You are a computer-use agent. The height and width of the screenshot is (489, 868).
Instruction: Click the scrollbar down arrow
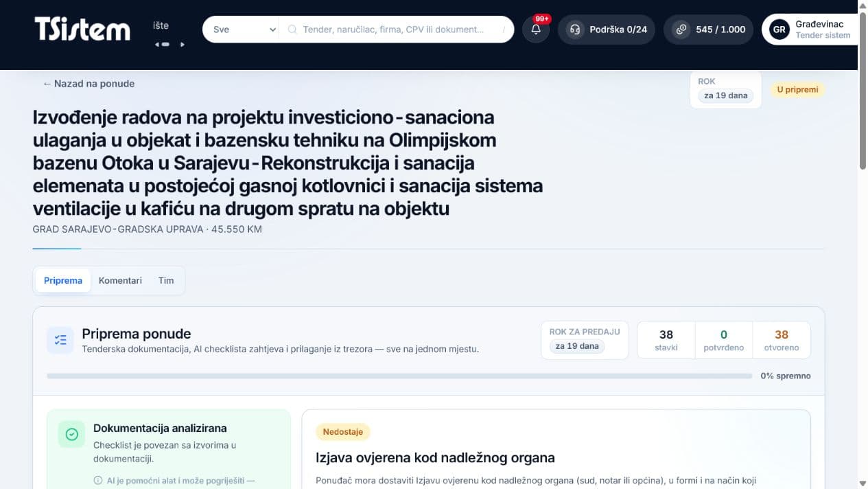[863, 484]
